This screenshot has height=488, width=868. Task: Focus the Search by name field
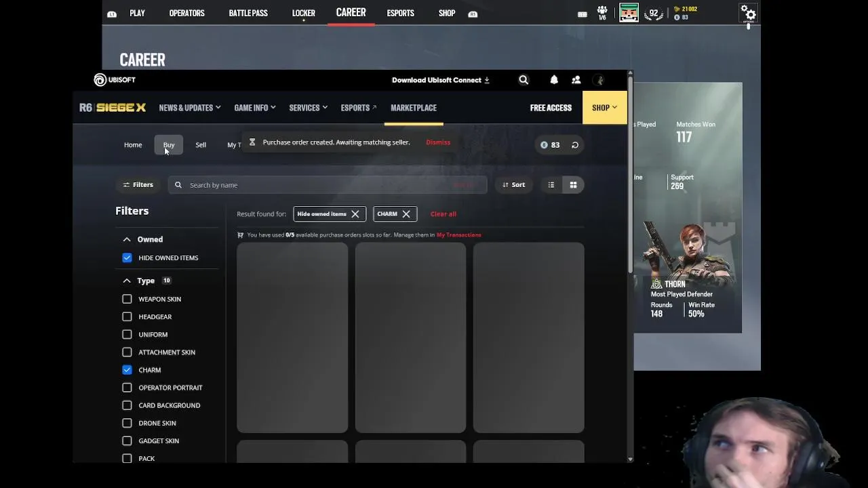pyautogui.click(x=328, y=185)
